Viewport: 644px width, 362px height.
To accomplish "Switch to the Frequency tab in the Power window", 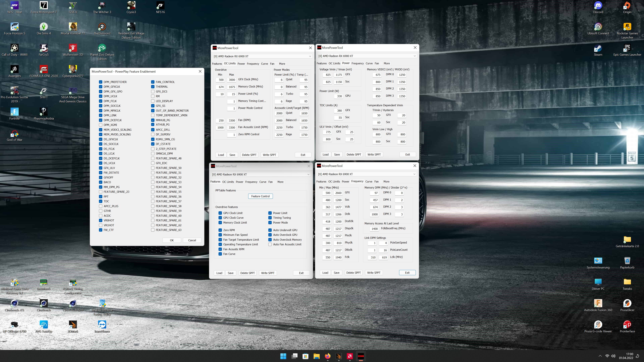I will [x=358, y=64].
